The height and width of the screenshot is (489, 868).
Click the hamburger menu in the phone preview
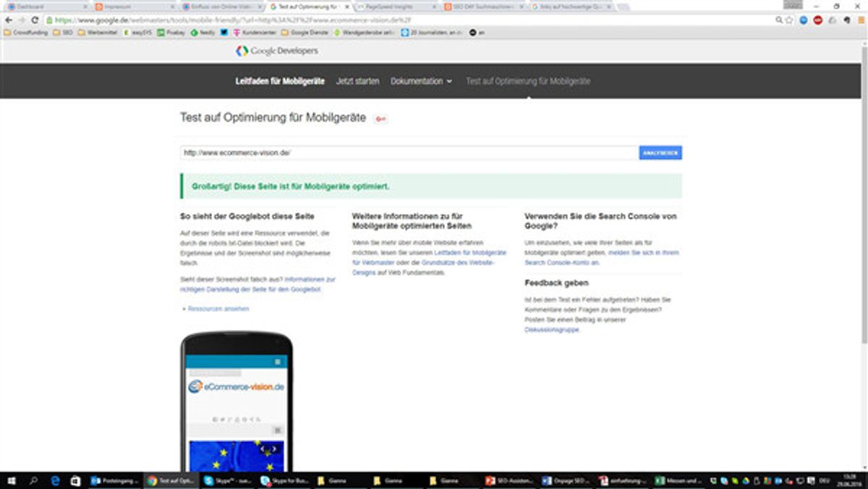277,361
